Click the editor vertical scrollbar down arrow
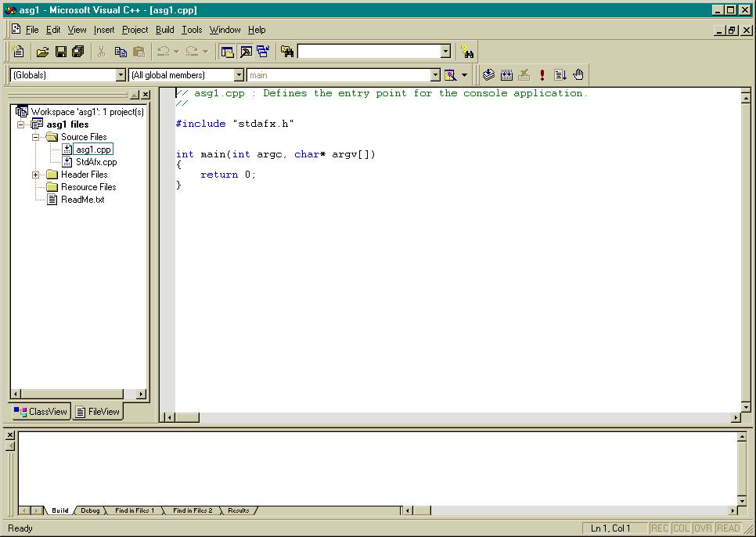Image resolution: width=756 pixels, height=537 pixels. point(745,407)
